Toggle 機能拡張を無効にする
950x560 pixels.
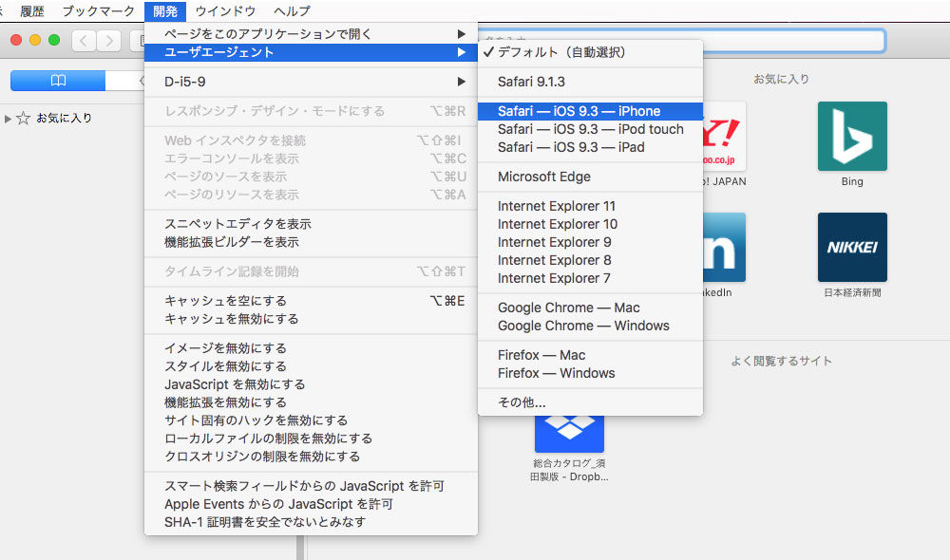pos(311,402)
